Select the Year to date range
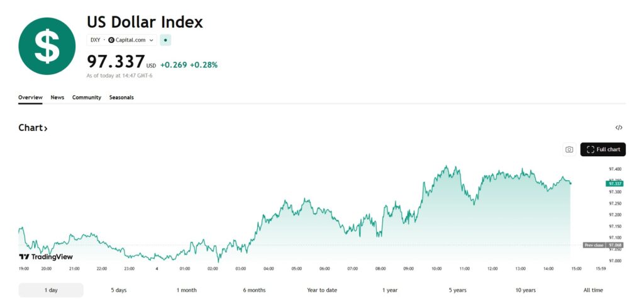The width and height of the screenshot is (644, 308). click(x=322, y=290)
